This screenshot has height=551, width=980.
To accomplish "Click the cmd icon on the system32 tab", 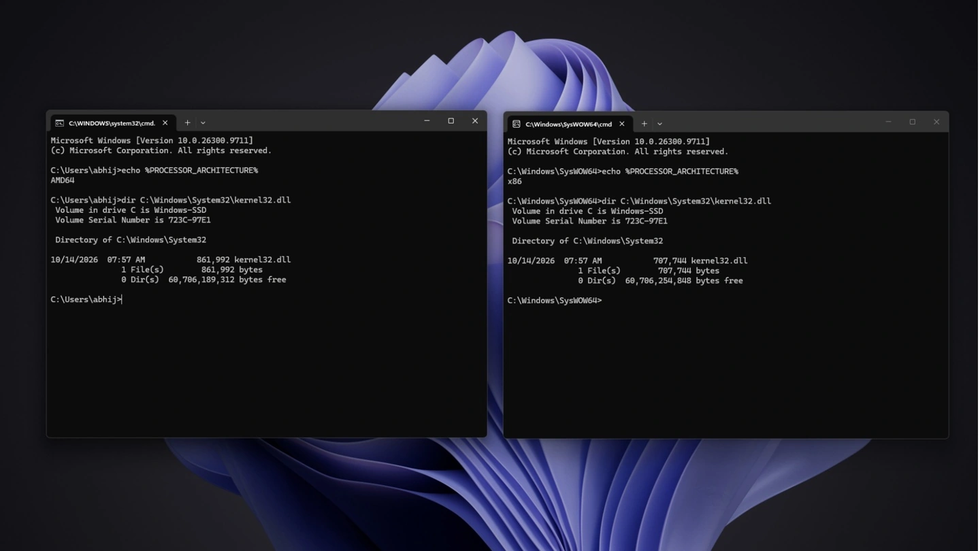I will click(60, 123).
